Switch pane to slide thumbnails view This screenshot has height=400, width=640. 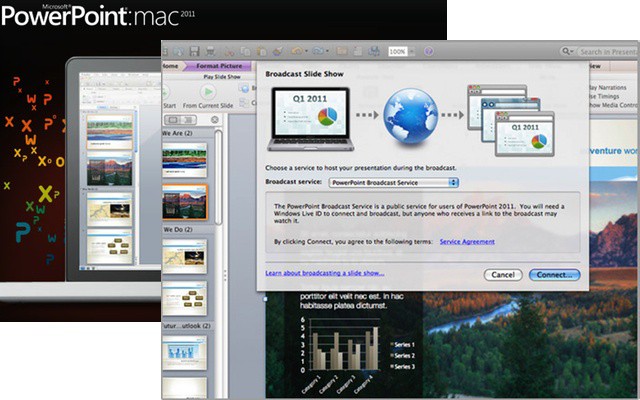point(173,120)
